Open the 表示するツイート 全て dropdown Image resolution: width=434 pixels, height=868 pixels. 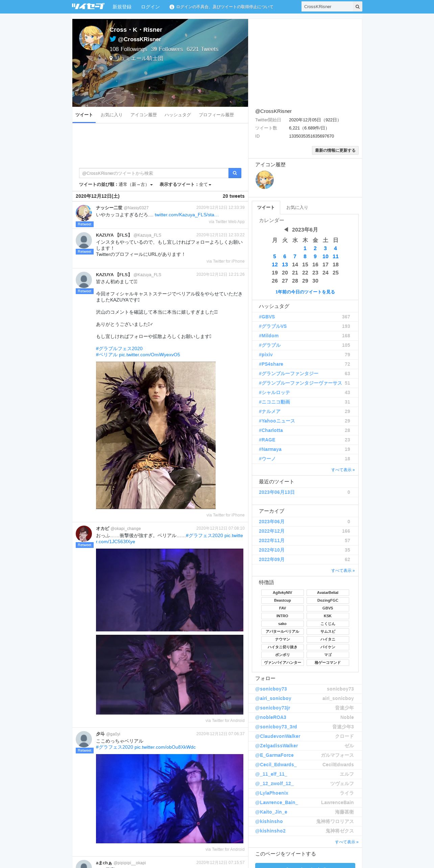[205, 185]
